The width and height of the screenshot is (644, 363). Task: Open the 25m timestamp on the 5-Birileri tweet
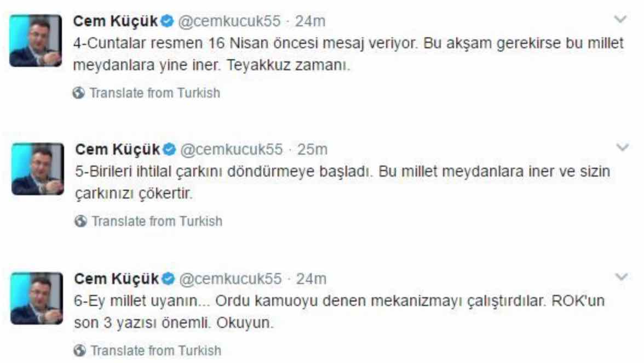point(315,150)
